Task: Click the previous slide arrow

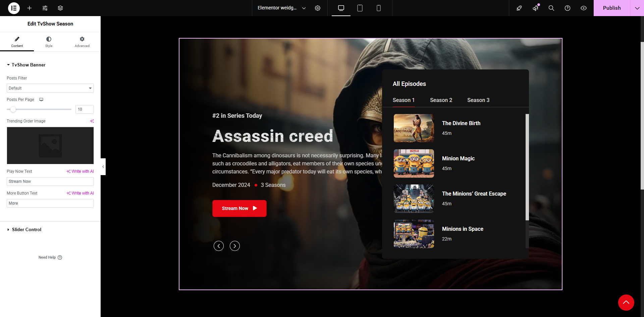Action: pyautogui.click(x=219, y=246)
